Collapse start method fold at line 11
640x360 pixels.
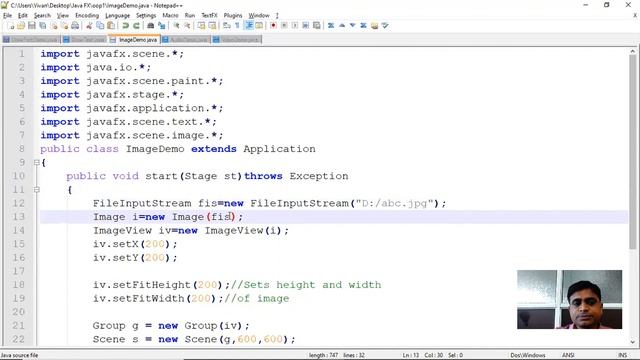tap(37, 189)
